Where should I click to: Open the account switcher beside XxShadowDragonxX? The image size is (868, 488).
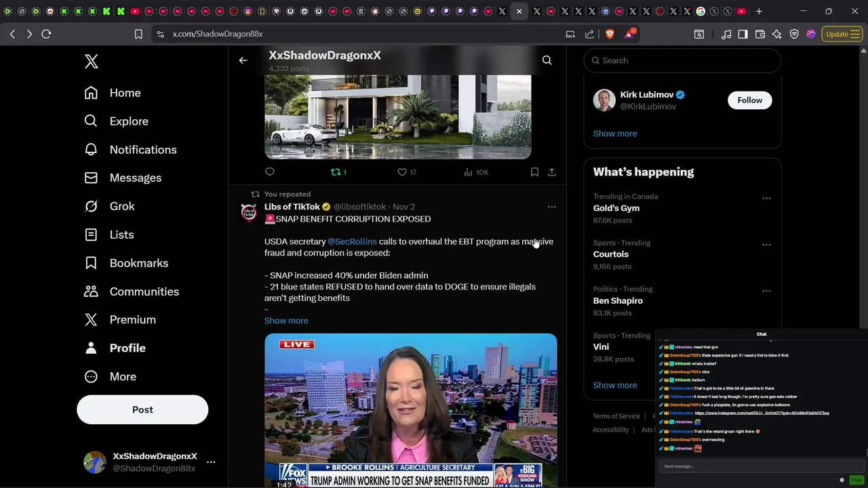[x=211, y=462]
